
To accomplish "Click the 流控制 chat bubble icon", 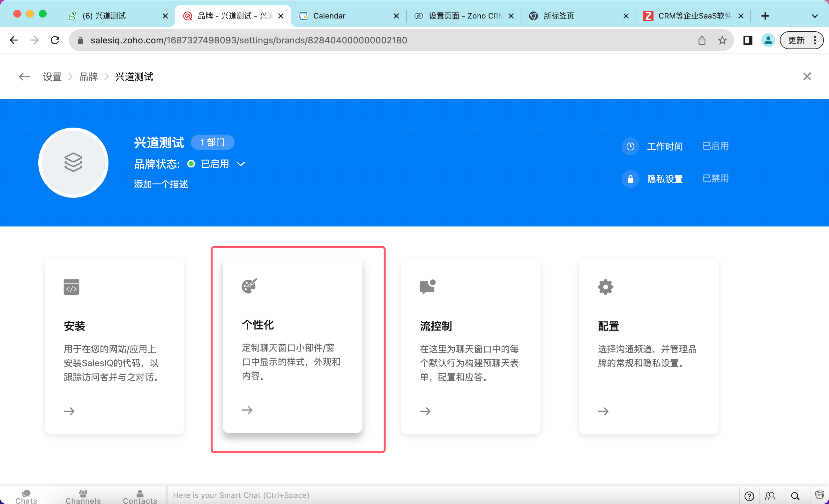I will (427, 287).
